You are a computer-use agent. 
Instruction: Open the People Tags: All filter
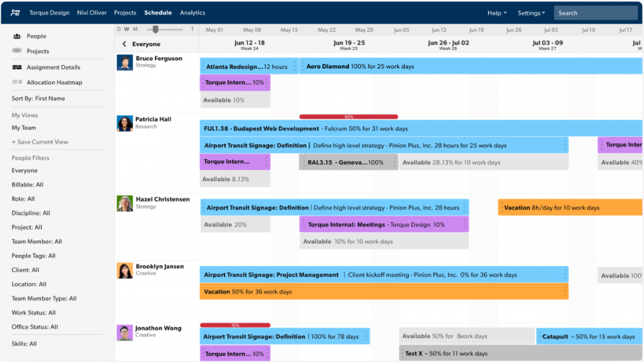33,255
